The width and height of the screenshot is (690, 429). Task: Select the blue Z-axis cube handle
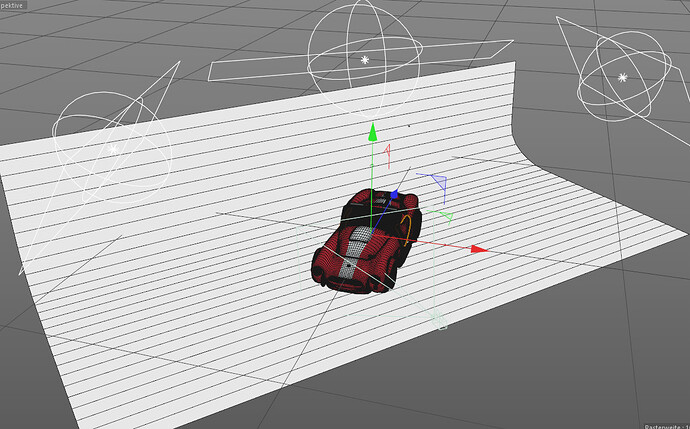(x=394, y=194)
